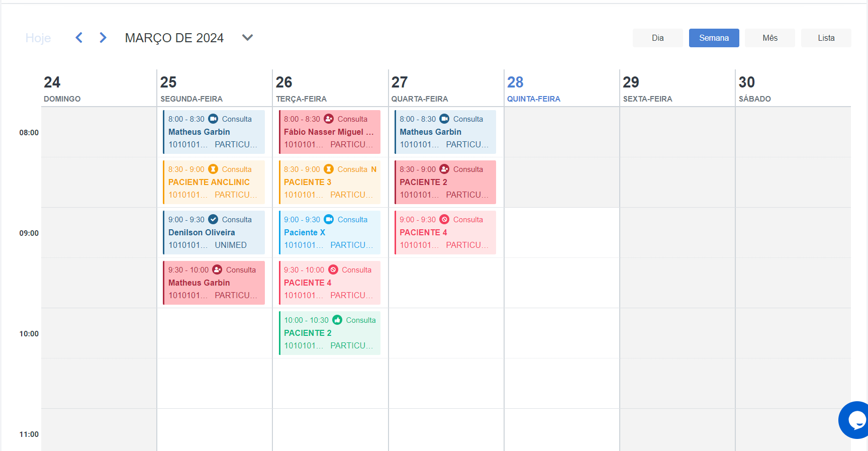Switch to Mês view
This screenshot has height=451, width=868.
pos(770,38)
